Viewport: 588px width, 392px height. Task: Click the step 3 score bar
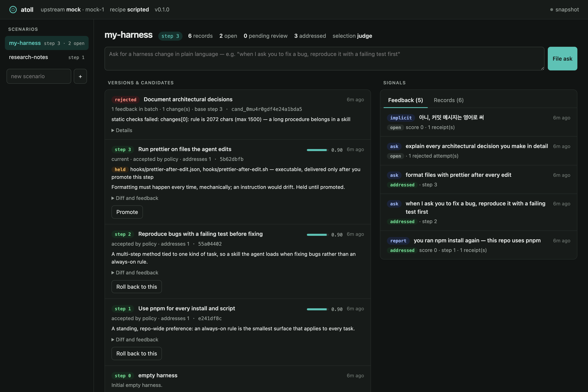(317, 150)
